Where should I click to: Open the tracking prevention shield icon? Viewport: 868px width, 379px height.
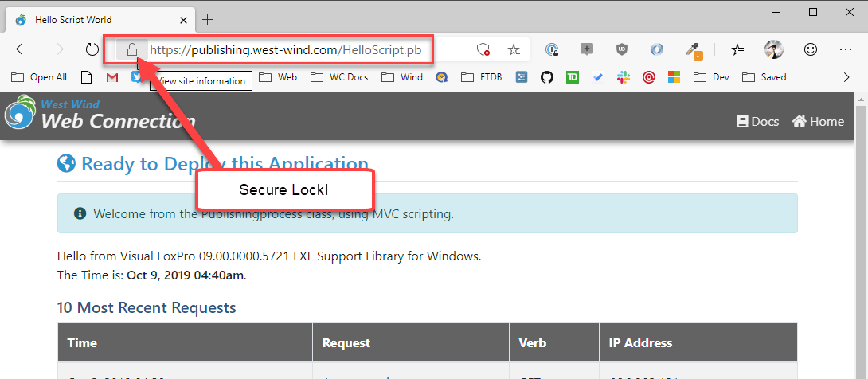483,49
